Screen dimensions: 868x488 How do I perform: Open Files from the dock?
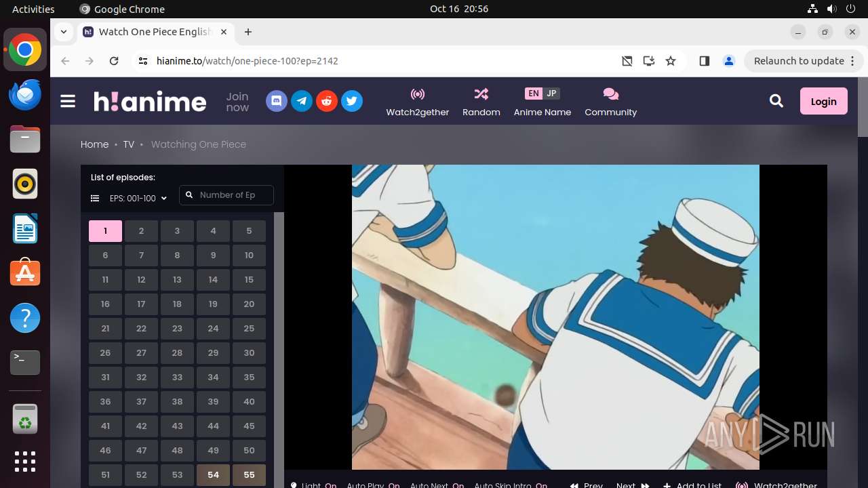(x=25, y=139)
